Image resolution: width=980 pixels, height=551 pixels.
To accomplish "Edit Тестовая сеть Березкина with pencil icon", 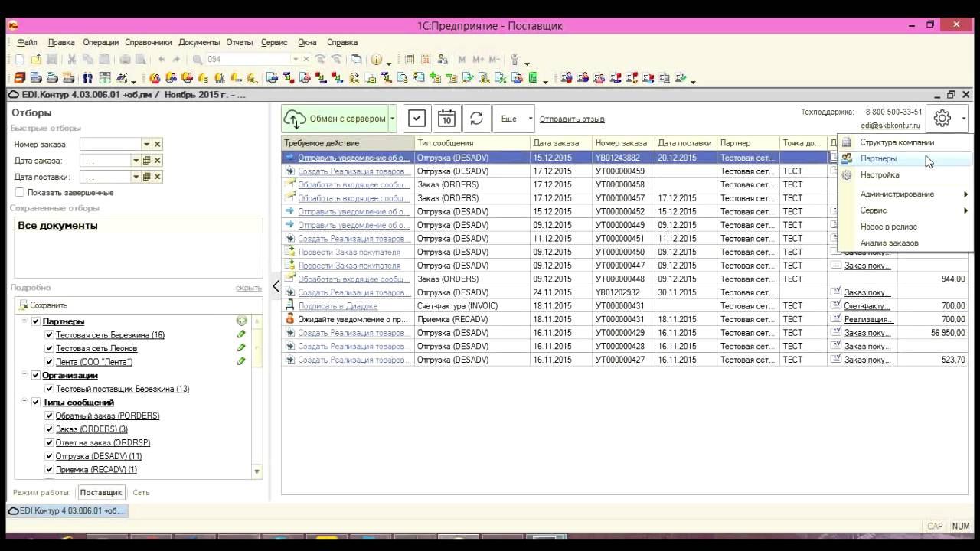I will coord(241,334).
